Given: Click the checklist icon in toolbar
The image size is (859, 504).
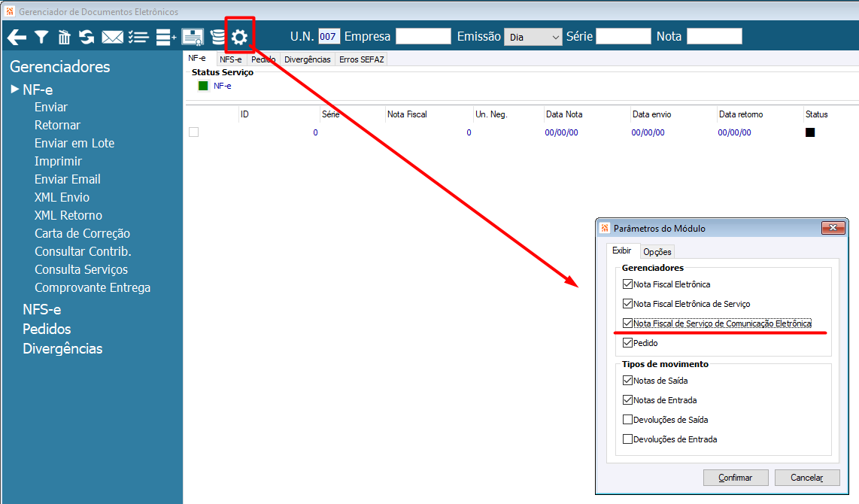Looking at the screenshot, I should pyautogui.click(x=138, y=38).
